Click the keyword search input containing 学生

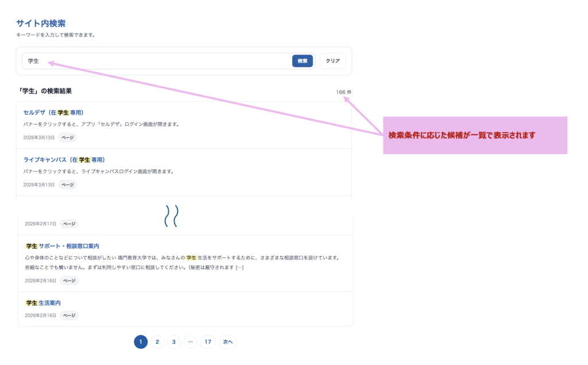pos(155,61)
